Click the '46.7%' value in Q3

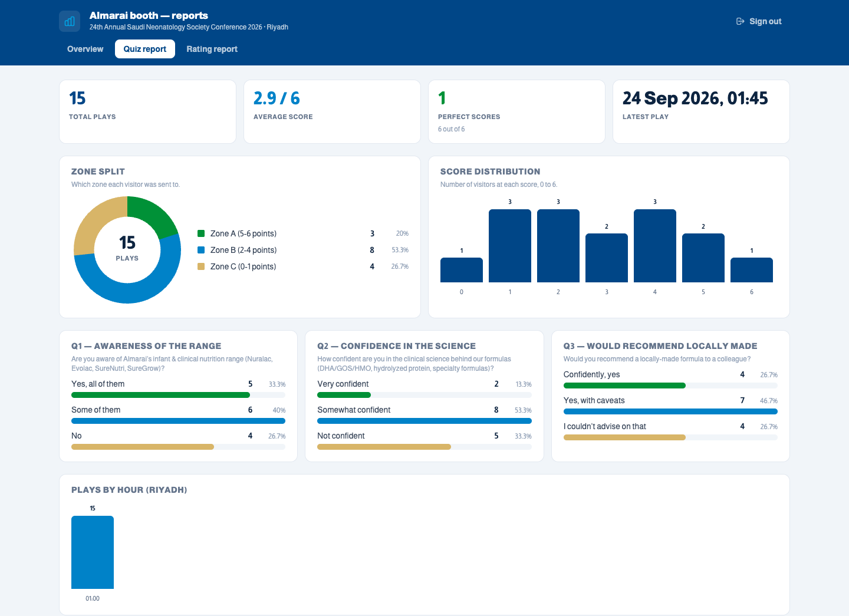(x=769, y=401)
